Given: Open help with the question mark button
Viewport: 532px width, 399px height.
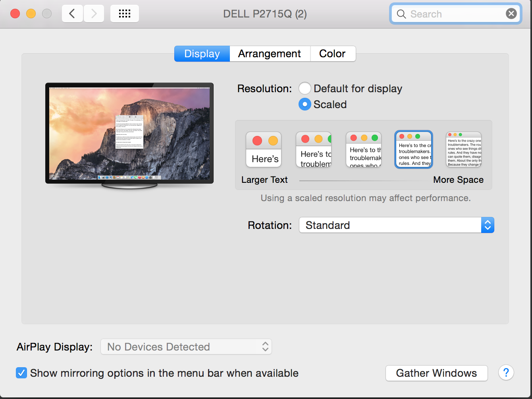Looking at the screenshot, I should tap(506, 373).
